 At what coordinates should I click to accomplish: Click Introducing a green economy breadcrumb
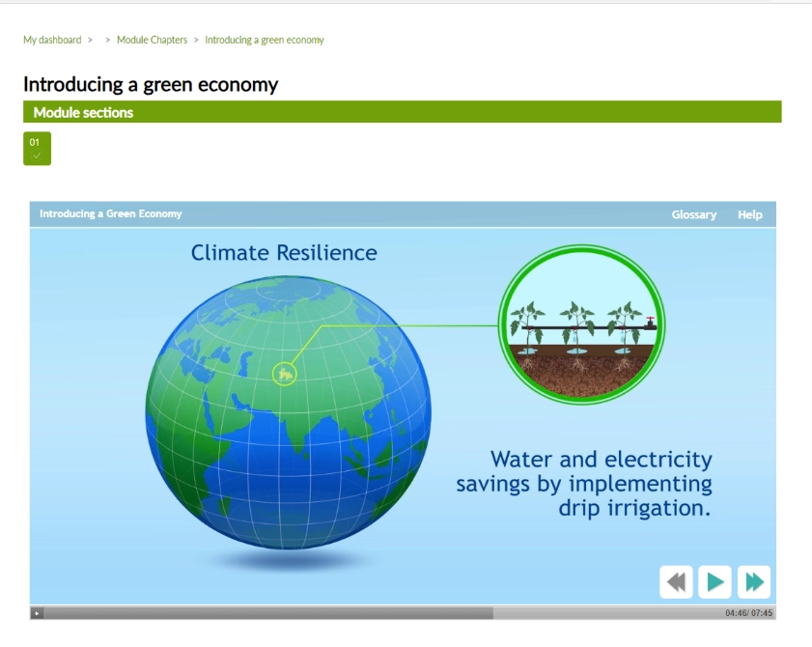[x=265, y=40]
